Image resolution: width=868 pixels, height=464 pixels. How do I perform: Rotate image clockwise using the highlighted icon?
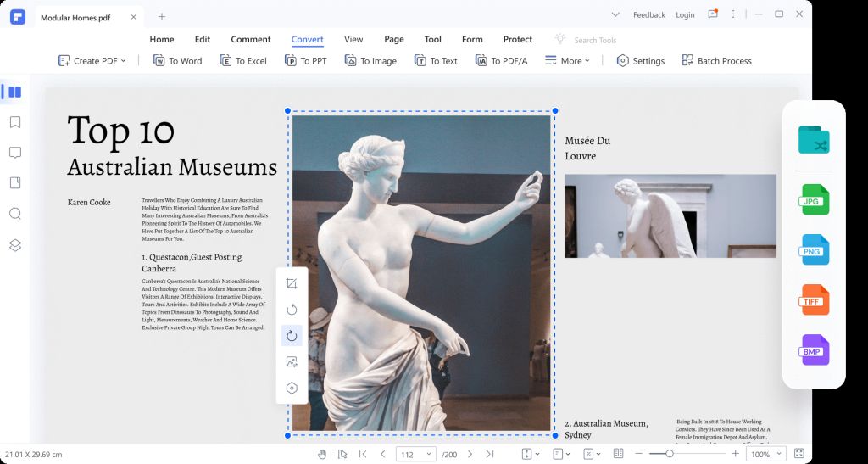tap(292, 336)
